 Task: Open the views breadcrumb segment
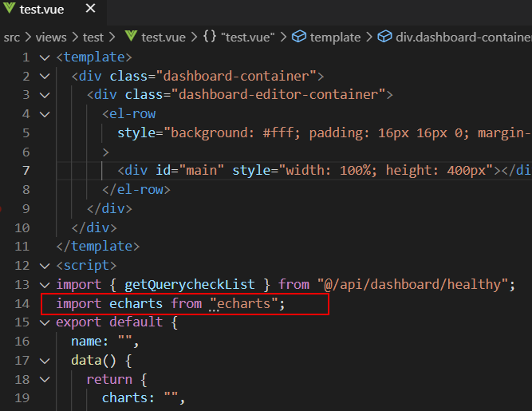51,37
